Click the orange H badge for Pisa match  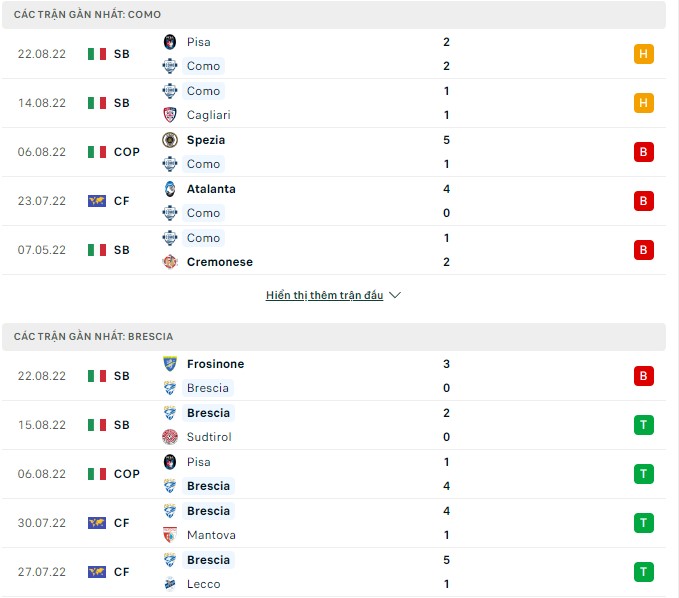tap(644, 54)
